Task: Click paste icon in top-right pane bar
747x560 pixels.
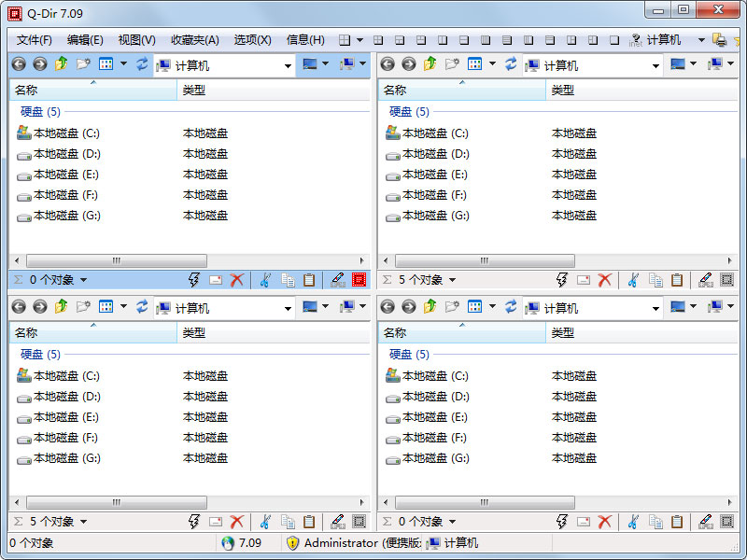Action: pyautogui.click(x=677, y=280)
